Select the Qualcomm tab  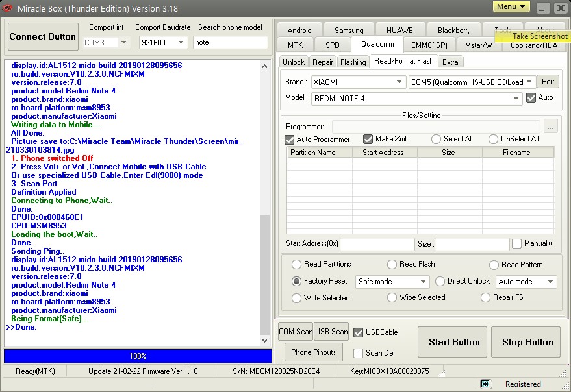pyautogui.click(x=377, y=44)
